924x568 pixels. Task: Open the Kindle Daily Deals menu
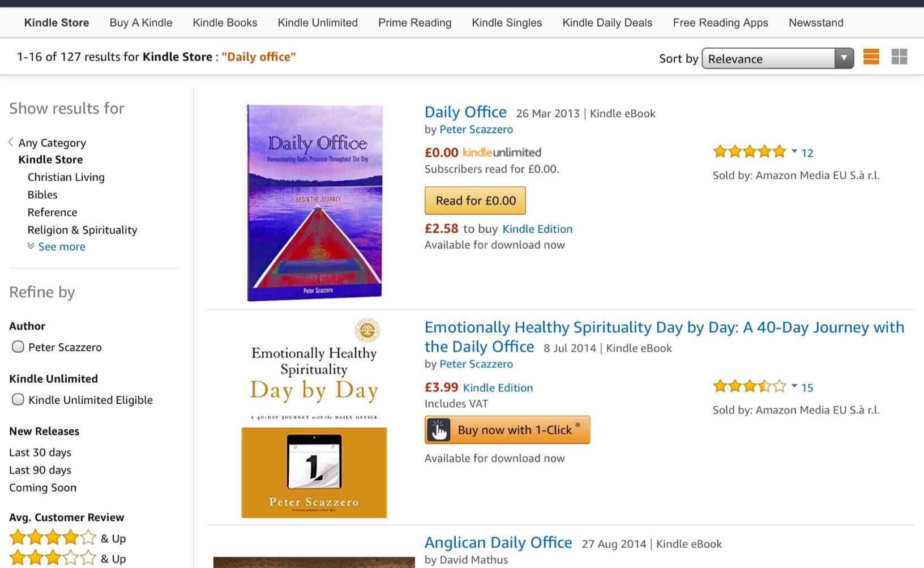point(607,23)
